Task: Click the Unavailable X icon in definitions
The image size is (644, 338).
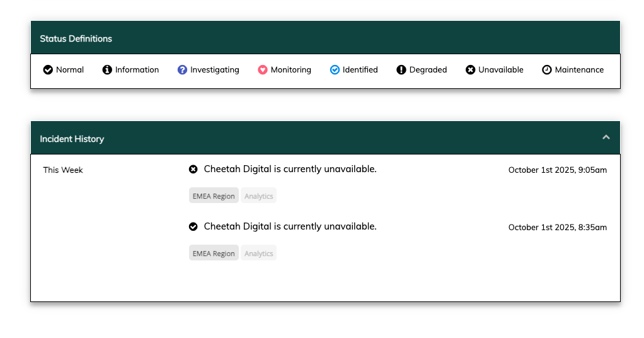Action: [470, 70]
